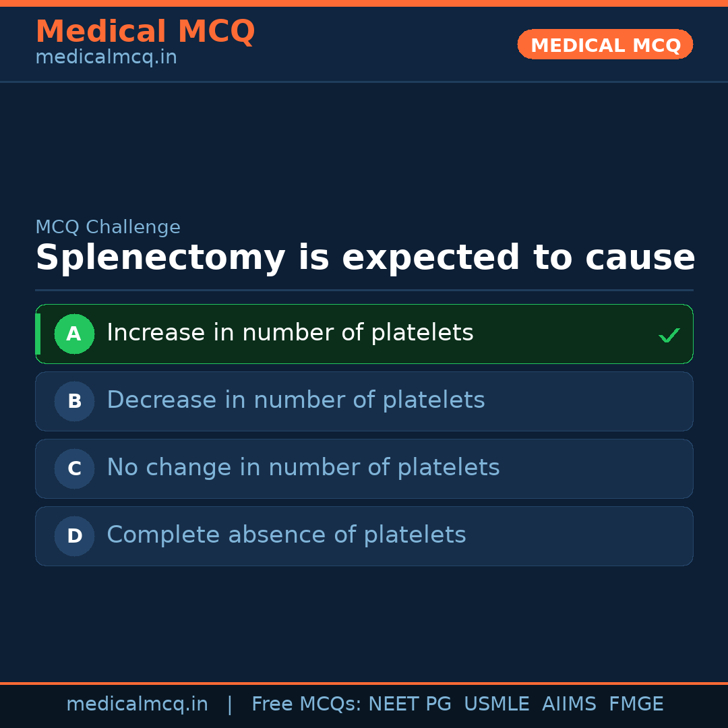The image size is (728, 728).
Task: Choose 'No change in number of platelets'
Action: point(303,468)
